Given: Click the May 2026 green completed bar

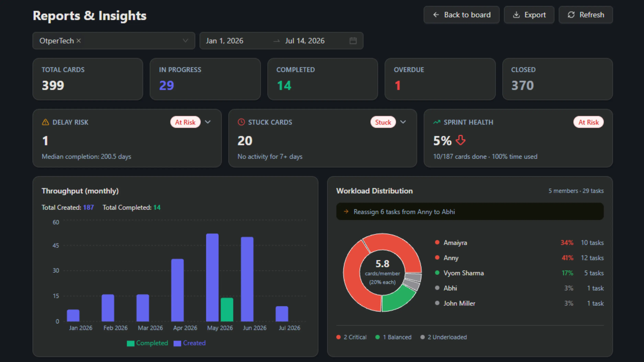Looking at the screenshot, I should tap(227, 309).
